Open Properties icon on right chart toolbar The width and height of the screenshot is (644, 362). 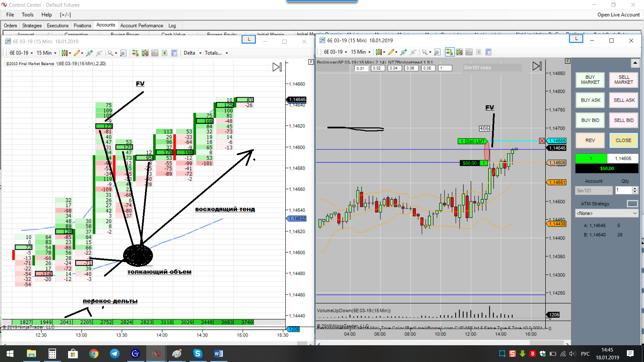coord(488,52)
